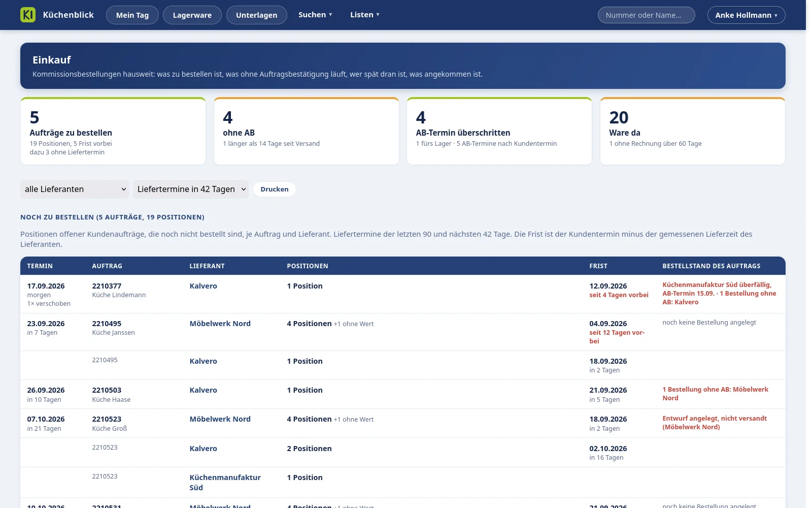Click the Drucken button
This screenshot has width=812, height=508.
coord(275,189)
